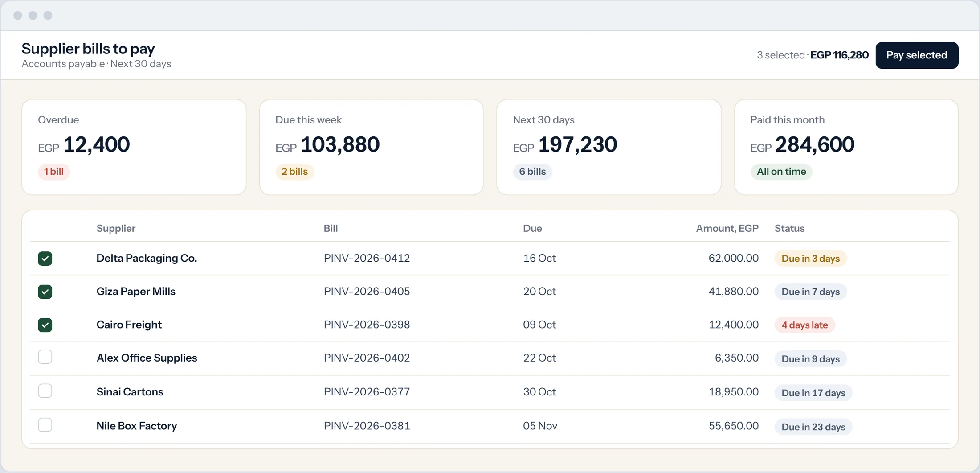Click bill number PINV-2026-0402
Viewport: 980px width, 473px height.
[x=367, y=358]
